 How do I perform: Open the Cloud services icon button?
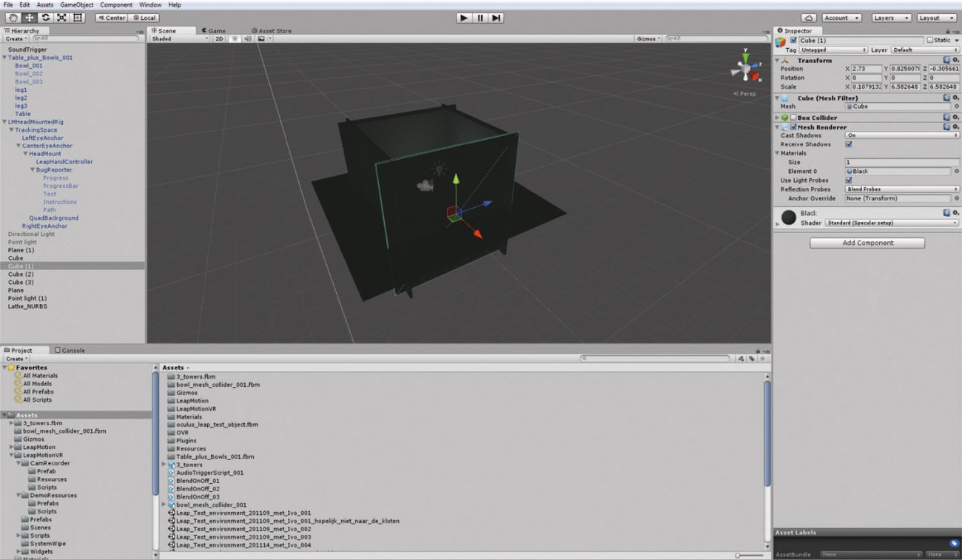click(809, 18)
